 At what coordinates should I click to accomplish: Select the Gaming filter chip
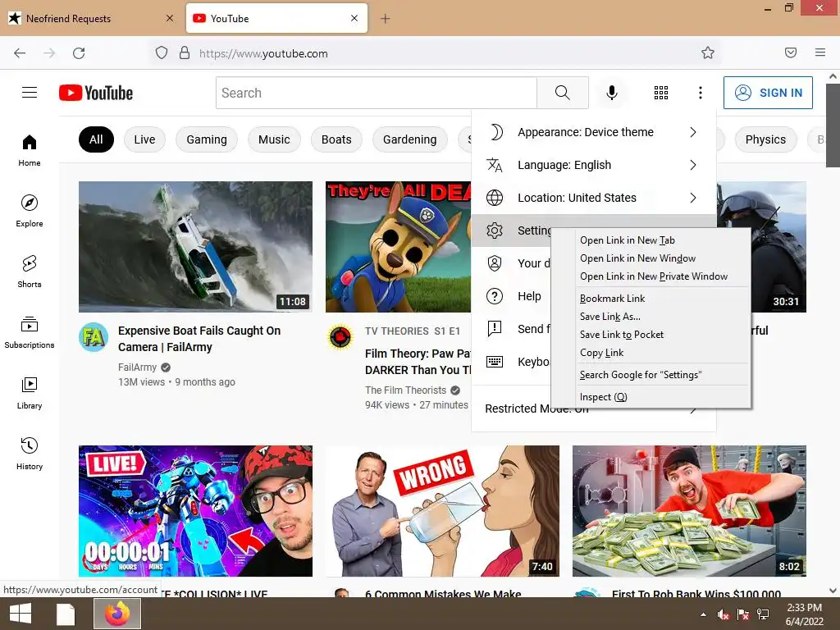coord(206,139)
